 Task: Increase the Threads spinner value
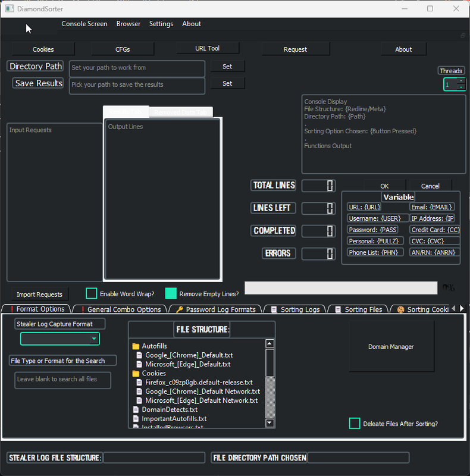[461, 81]
